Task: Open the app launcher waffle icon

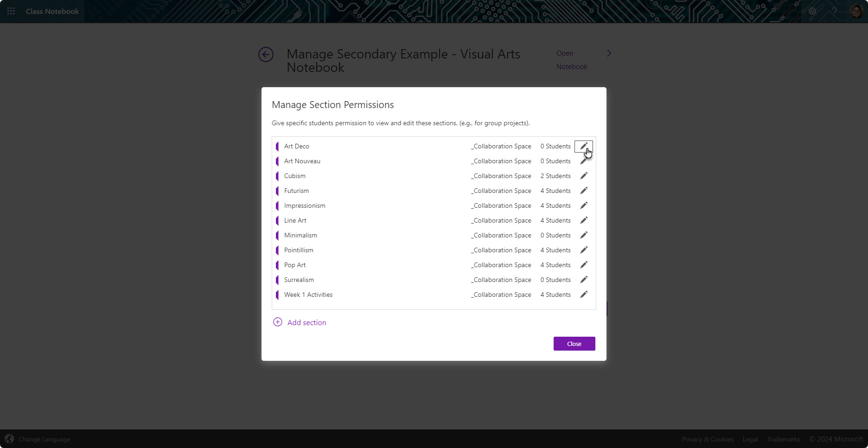Action: coord(11,11)
